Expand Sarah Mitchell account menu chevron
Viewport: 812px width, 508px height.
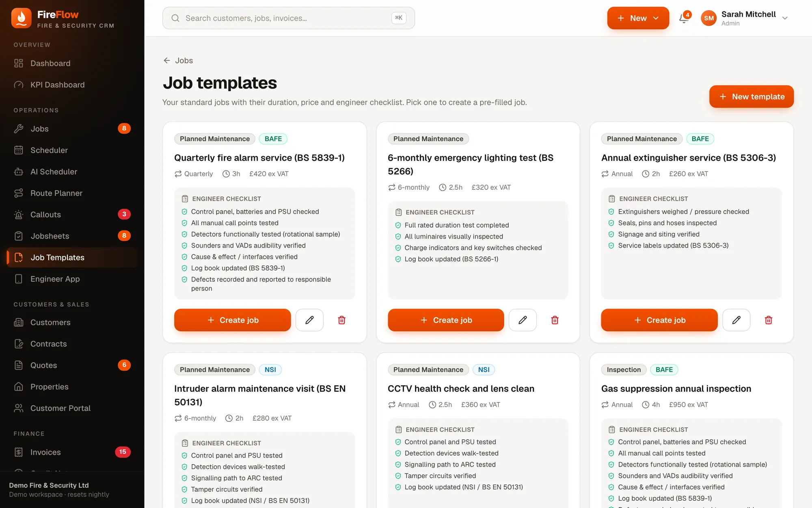(785, 18)
